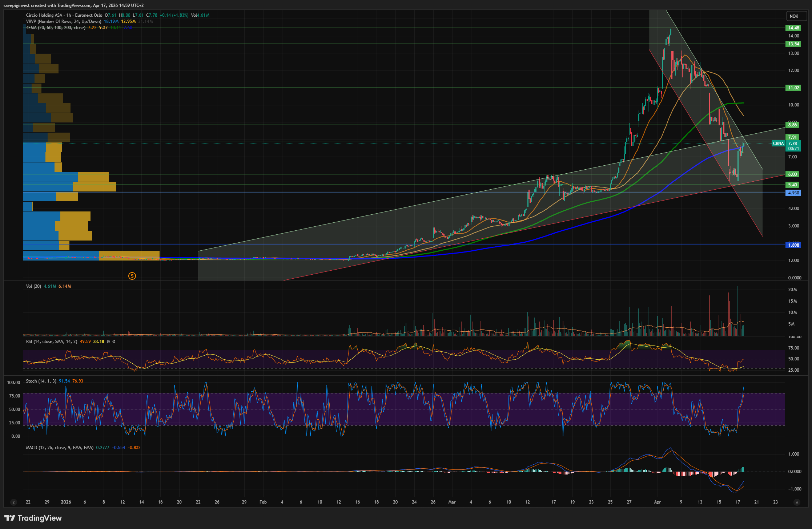Click the orange S split marker icon
812x529 pixels.
132,276
